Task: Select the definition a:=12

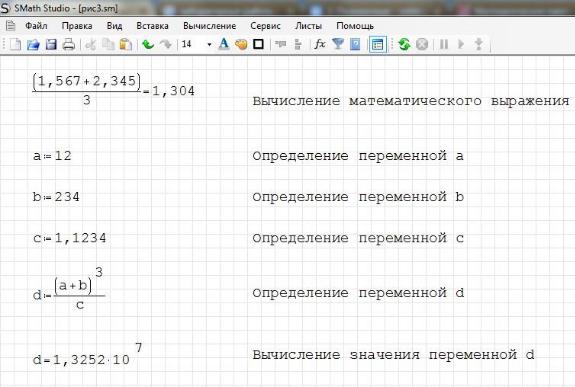Action: [x=52, y=156]
